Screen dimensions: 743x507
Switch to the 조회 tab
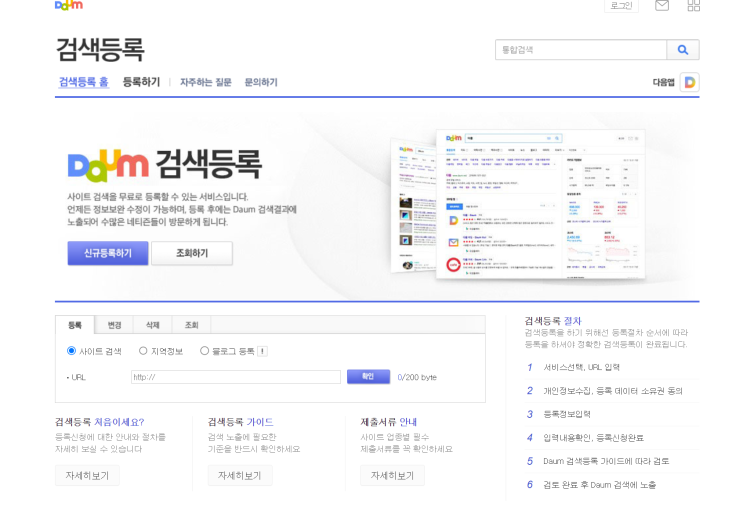point(191,325)
